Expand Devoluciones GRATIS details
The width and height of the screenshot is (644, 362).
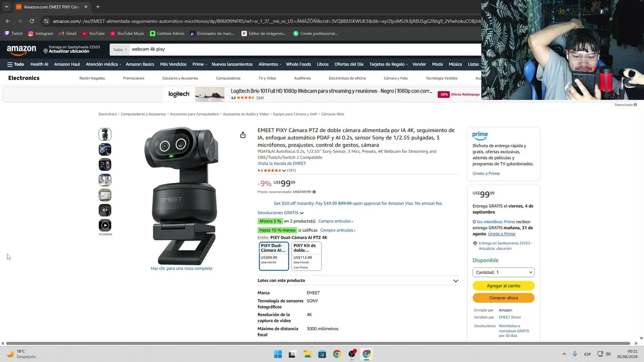coord(280,213)
